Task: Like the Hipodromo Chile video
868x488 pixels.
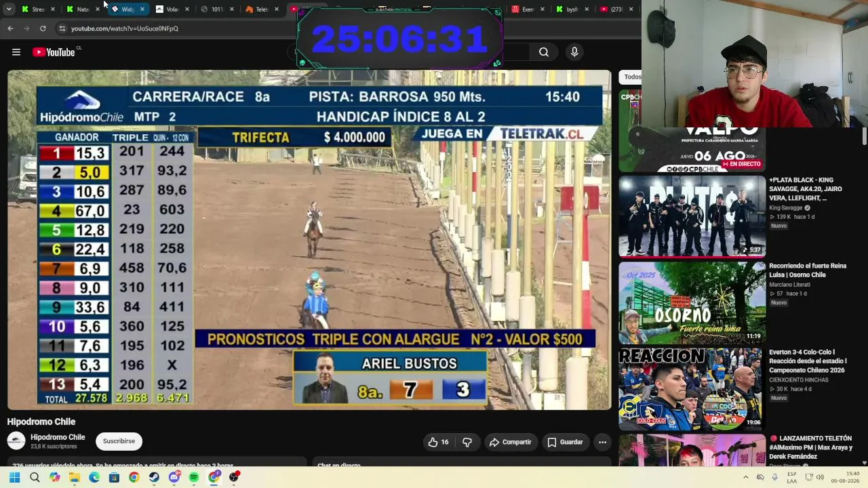Action: pyautogui.click(x=438, y=442)
